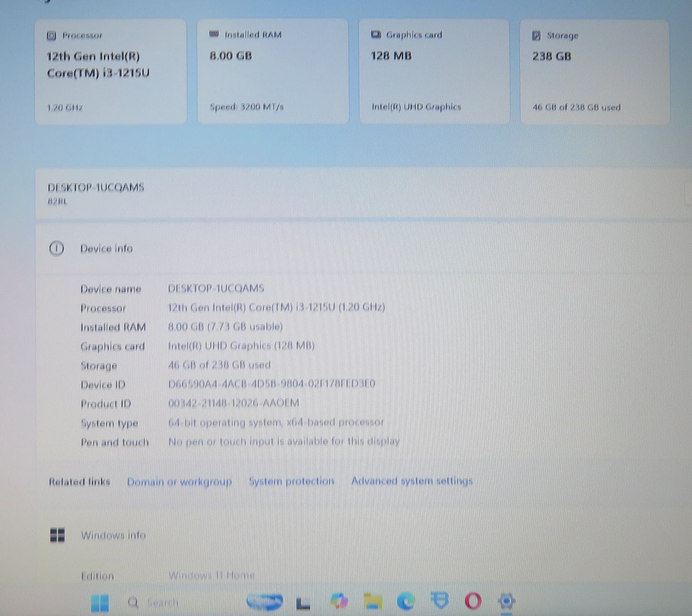Click 46 GB of 238 GB used in Storage card
Viewport: 692px width, 616px height.
pos(577,107)
